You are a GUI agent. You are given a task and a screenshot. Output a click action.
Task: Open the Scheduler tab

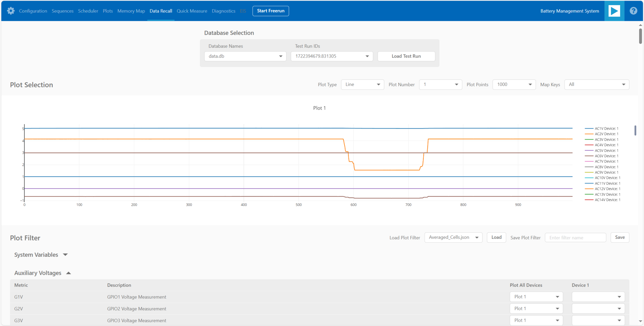click(x=88, y=11)
